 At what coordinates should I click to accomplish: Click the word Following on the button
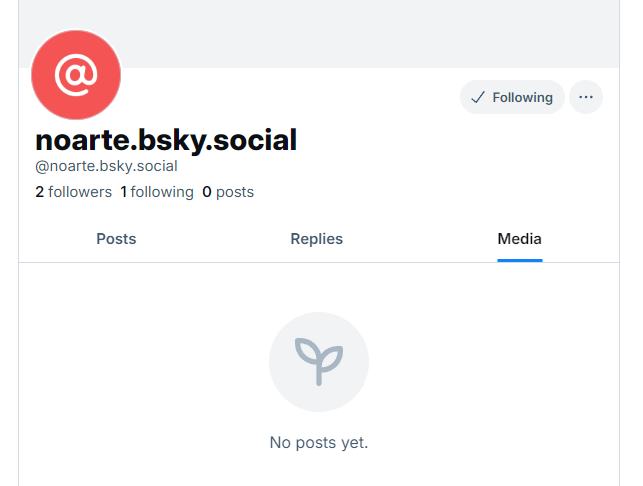tap(522, 98)
